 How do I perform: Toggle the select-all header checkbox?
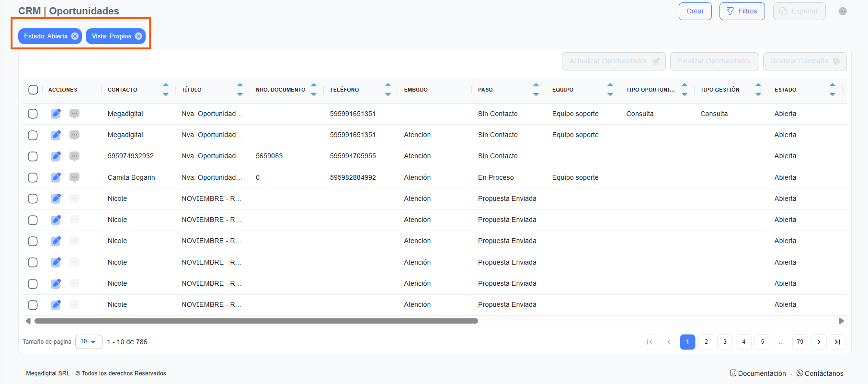click(33, 90)
